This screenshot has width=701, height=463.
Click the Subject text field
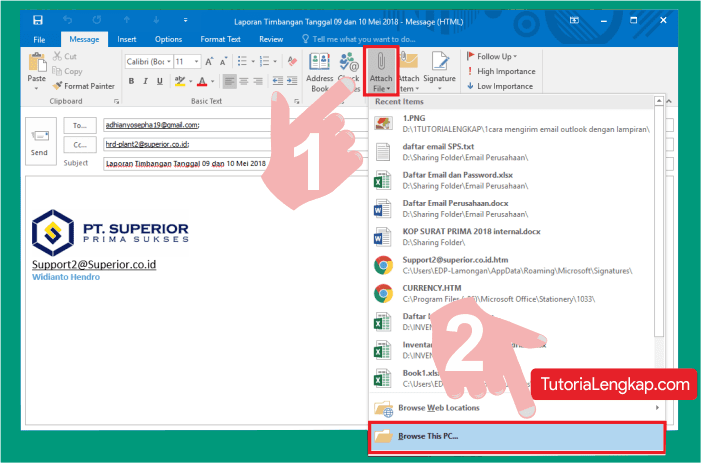click(235, 164)
